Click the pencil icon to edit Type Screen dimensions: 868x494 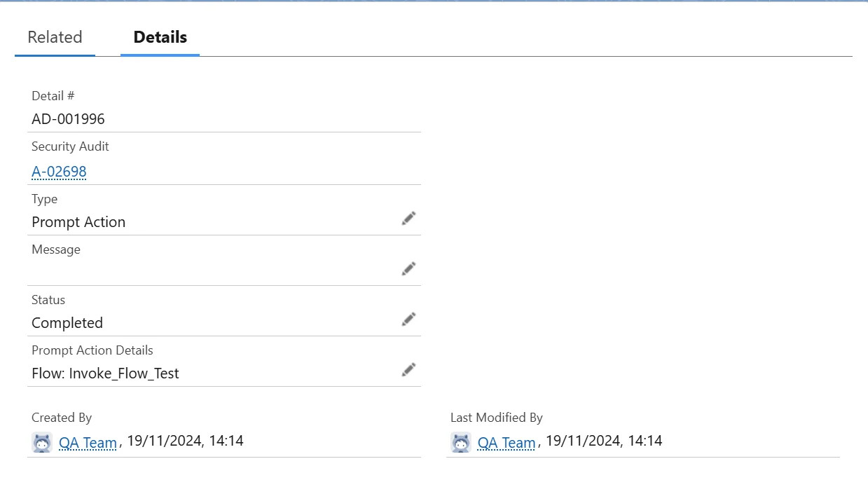[x=408, y=219]
